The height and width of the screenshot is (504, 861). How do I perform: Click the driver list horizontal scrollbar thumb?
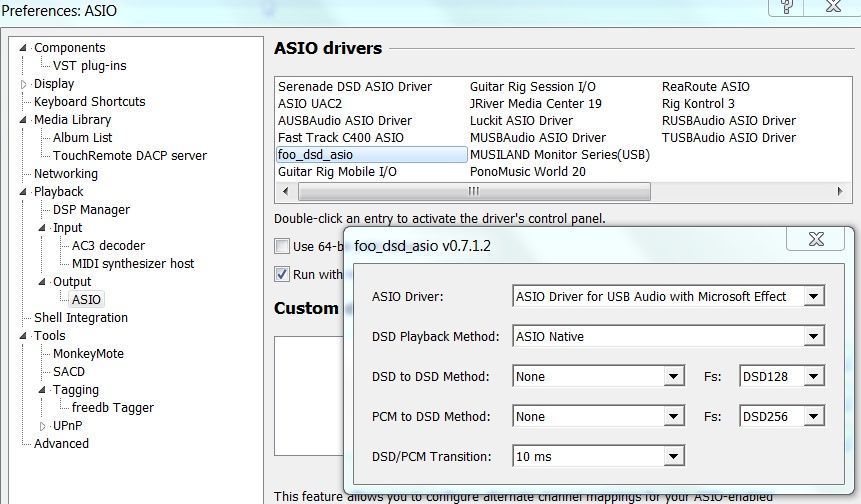coord(474,192)
